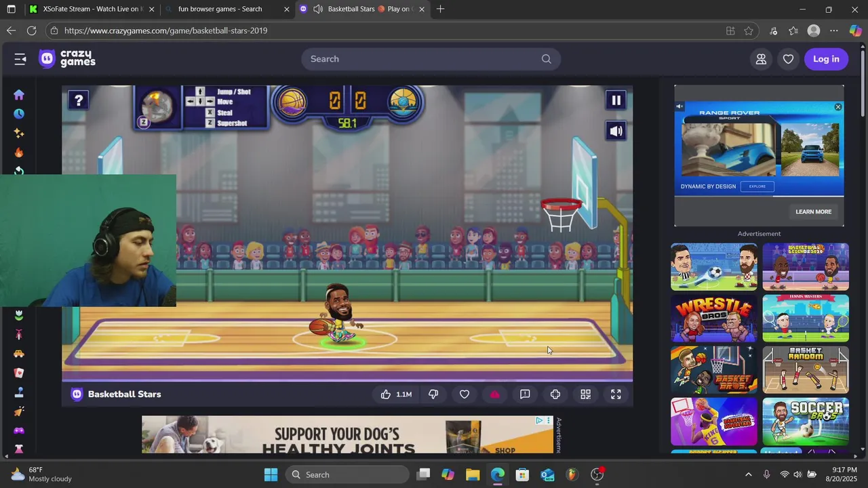
Task: Add Basketball Stars to favorites heart
Action: [x=465, y=394]
